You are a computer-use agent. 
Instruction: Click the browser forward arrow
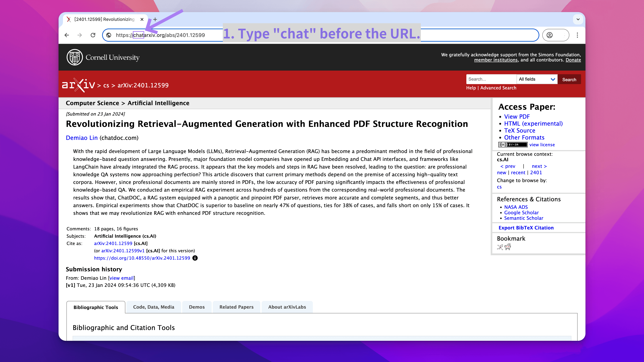pyautogui.click(x=80, y=35)
